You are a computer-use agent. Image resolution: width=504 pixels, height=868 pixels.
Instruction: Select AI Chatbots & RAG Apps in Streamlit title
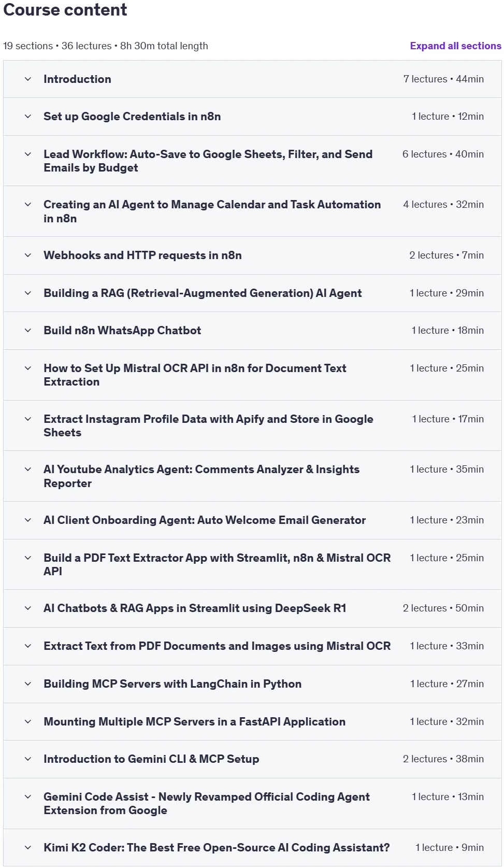[x=195, y=608]
